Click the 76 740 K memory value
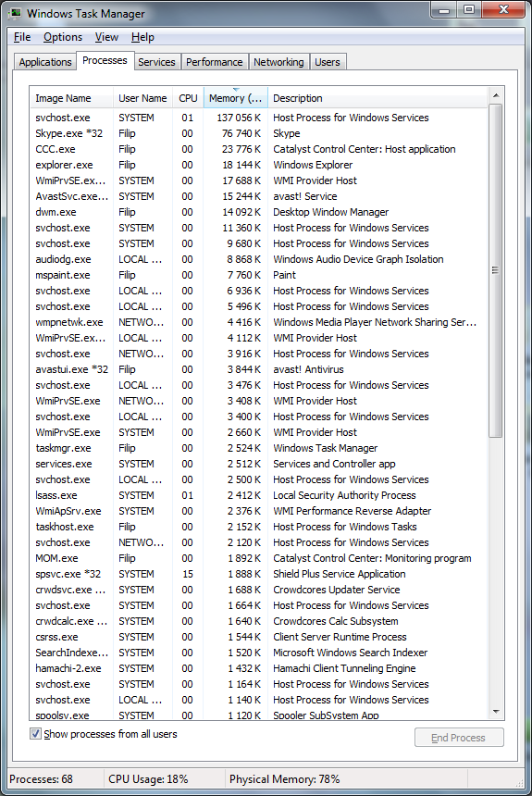The image size is (532, 796). pos(241,133)
